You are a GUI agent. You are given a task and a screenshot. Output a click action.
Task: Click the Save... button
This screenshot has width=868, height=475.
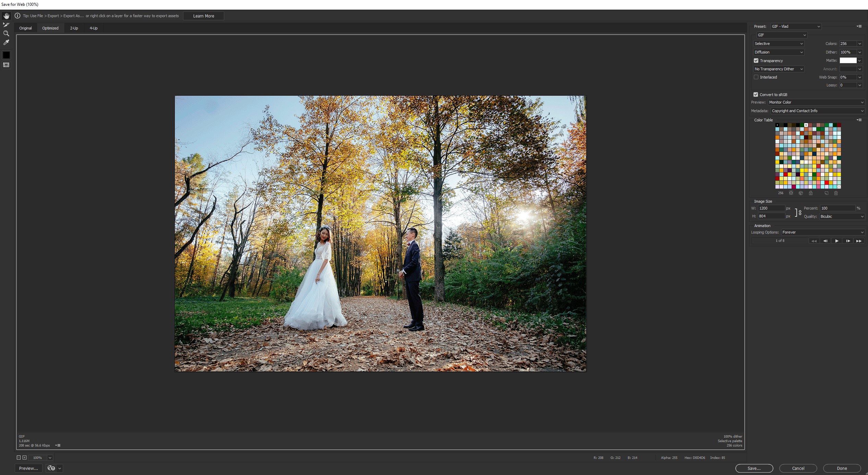coord(754,468)
